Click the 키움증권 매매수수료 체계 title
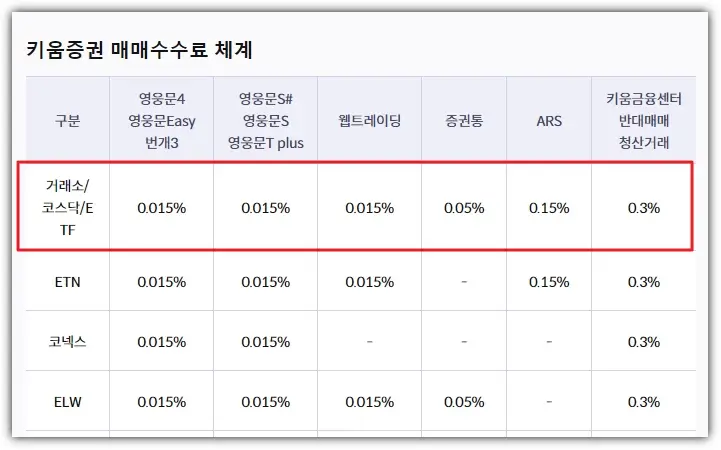The height and width of the screenshot is (450, 721). [x=138, y=50]
